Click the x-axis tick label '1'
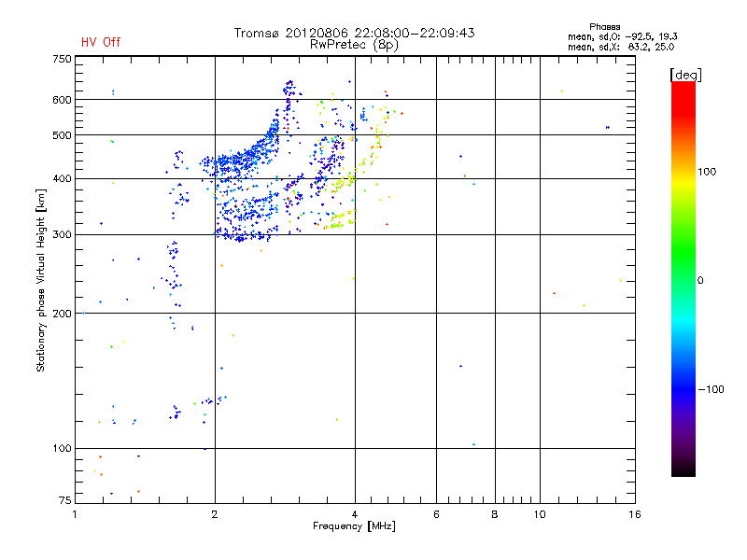Viewport: 747px width, 560px height. (75, 514)
